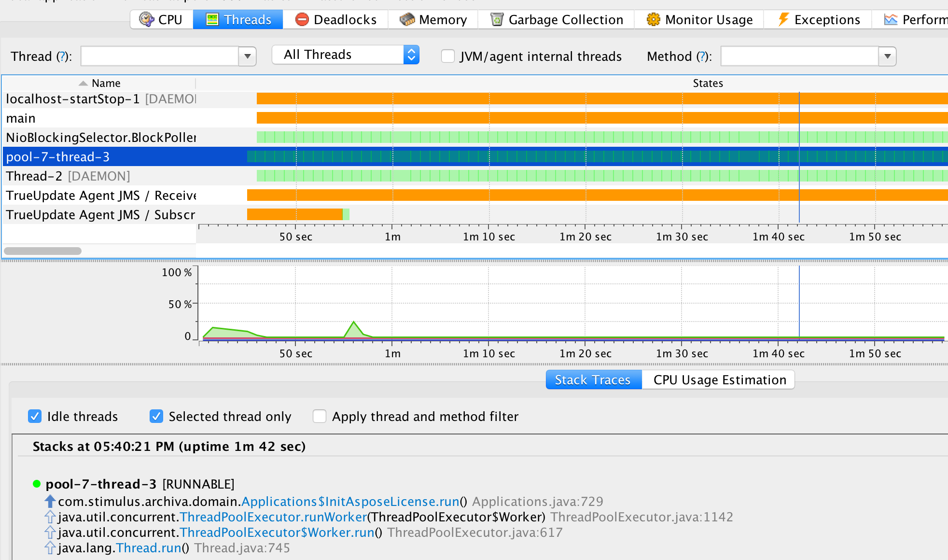Click the pool-7-thread-3 [RUNNABLE] stack header

click(140, 484)
